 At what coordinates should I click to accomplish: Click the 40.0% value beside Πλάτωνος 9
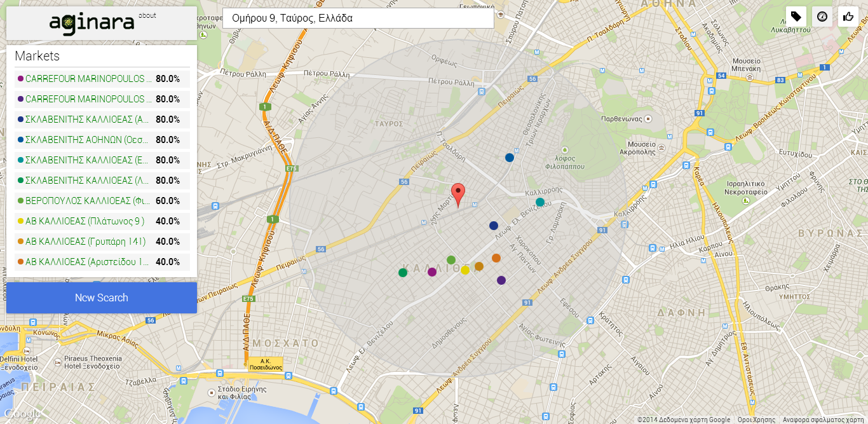168,221
